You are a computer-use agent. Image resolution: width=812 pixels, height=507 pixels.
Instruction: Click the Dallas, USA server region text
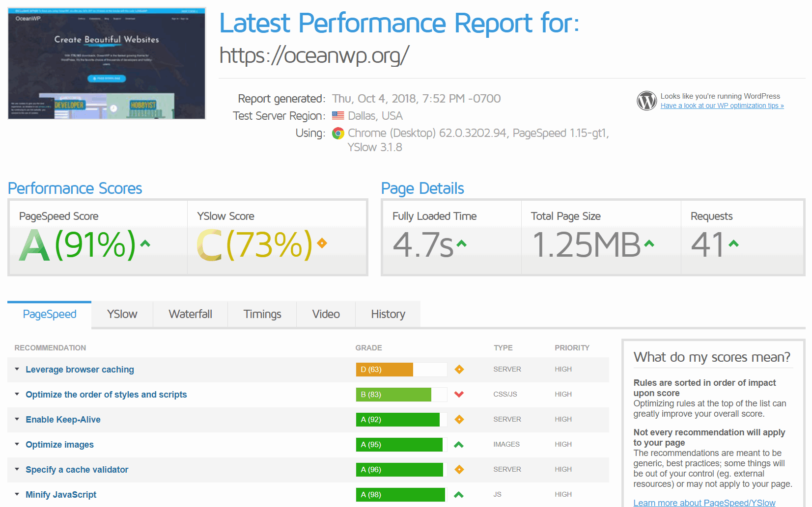pos(375,116)
